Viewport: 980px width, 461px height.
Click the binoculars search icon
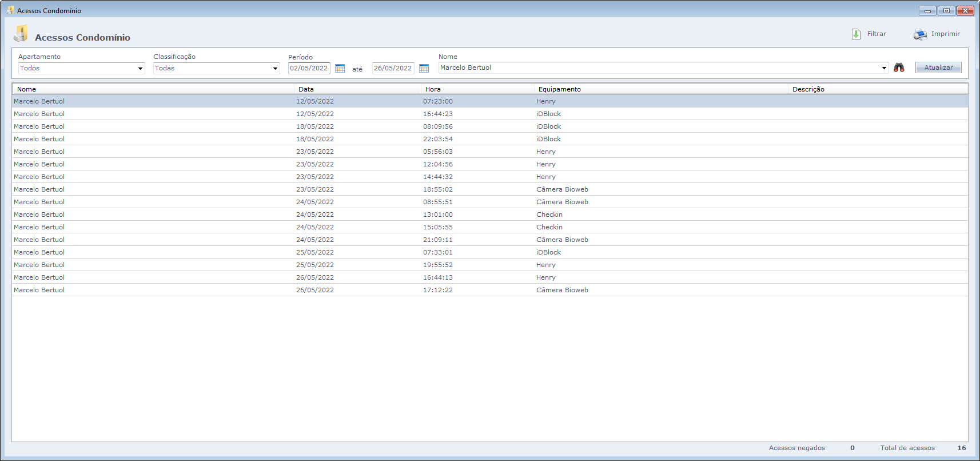pos(899,67)
